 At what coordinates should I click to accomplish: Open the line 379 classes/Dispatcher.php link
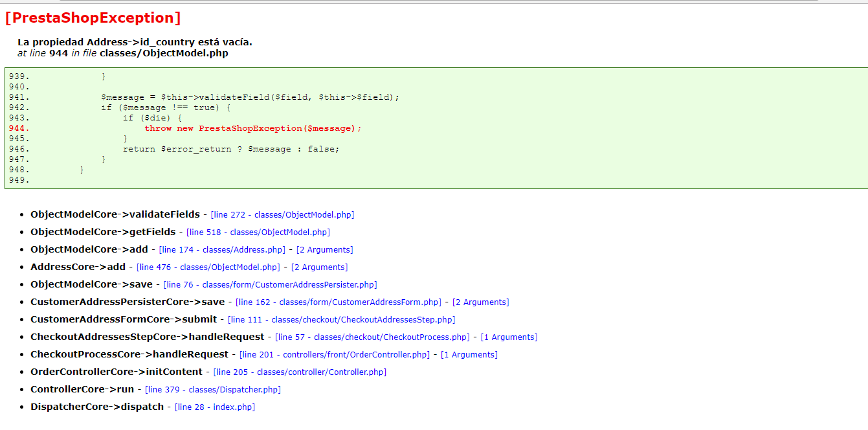[213, 389]
